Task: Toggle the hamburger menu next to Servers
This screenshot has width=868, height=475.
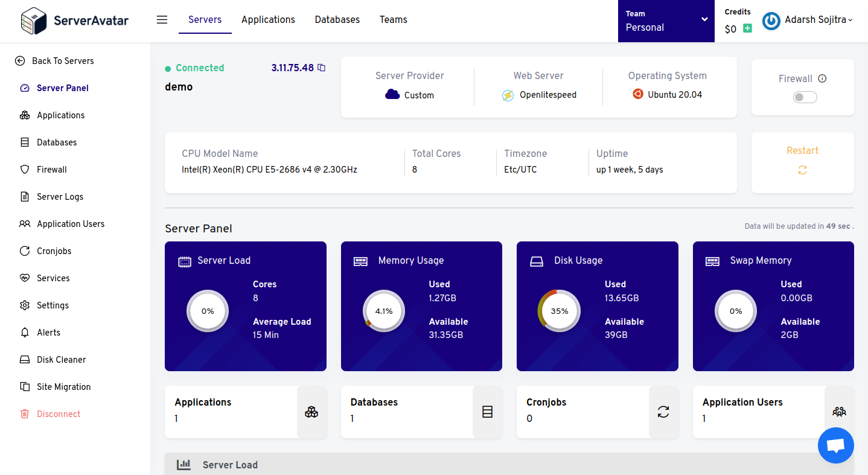Action: click(162, 19)
